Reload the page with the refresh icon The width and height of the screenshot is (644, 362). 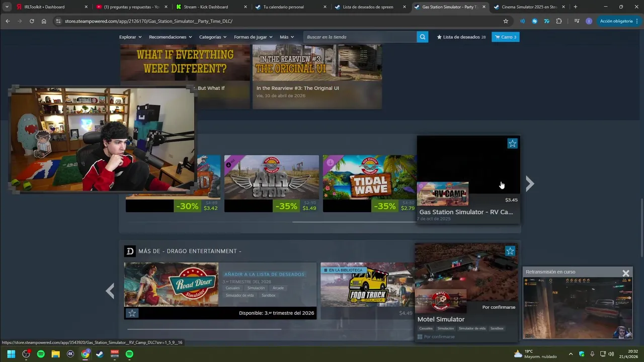click(32, 21)
